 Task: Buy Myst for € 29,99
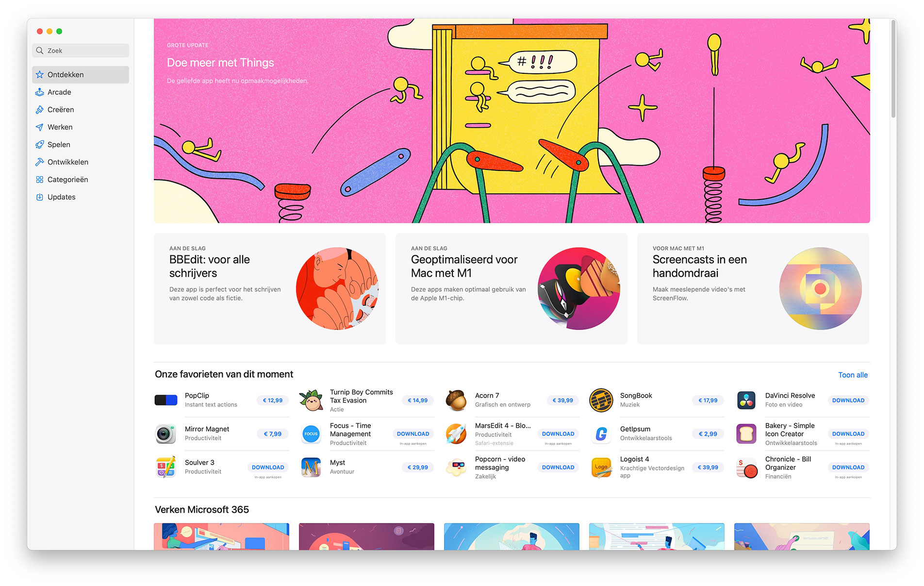coord(418,468)
